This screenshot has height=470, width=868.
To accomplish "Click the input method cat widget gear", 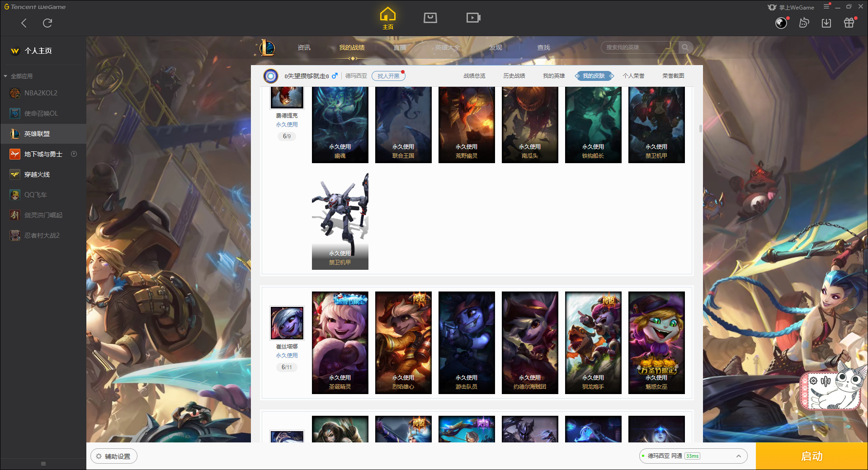I will (813, 381).
